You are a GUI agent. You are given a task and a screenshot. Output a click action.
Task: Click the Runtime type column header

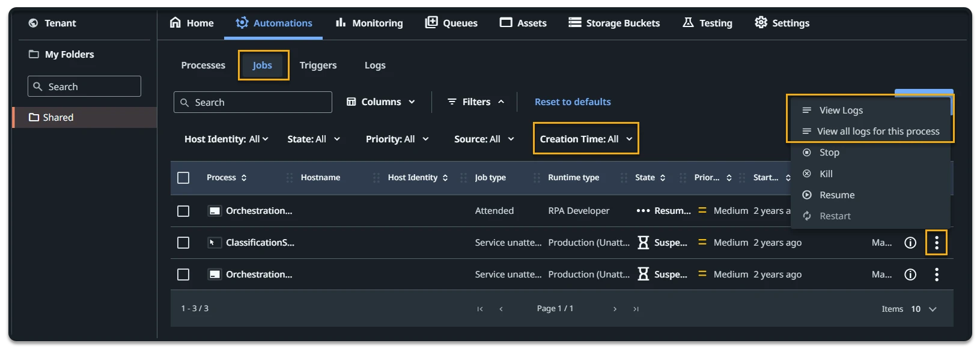click(573, 178)
